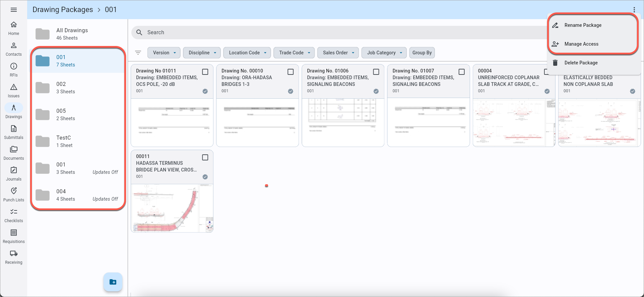Click Drawing Packages breadcrumb link

click(x=63, y=10)
